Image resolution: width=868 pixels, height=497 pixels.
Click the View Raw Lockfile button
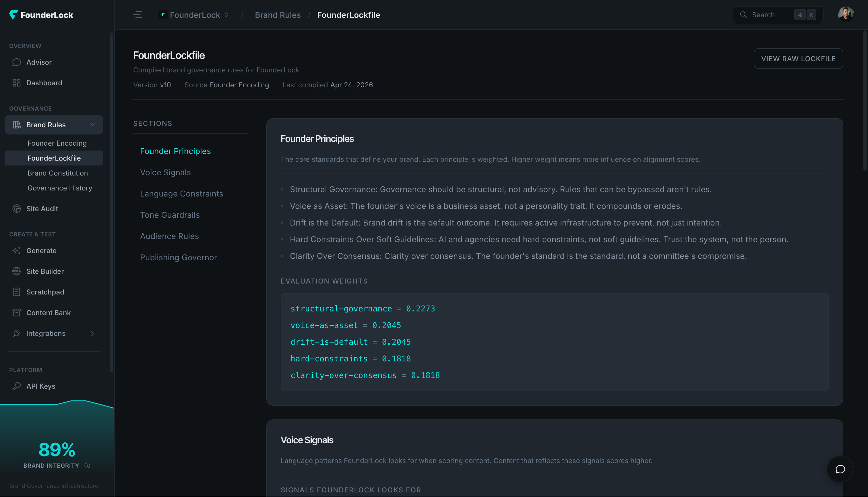tap(798, 59)
